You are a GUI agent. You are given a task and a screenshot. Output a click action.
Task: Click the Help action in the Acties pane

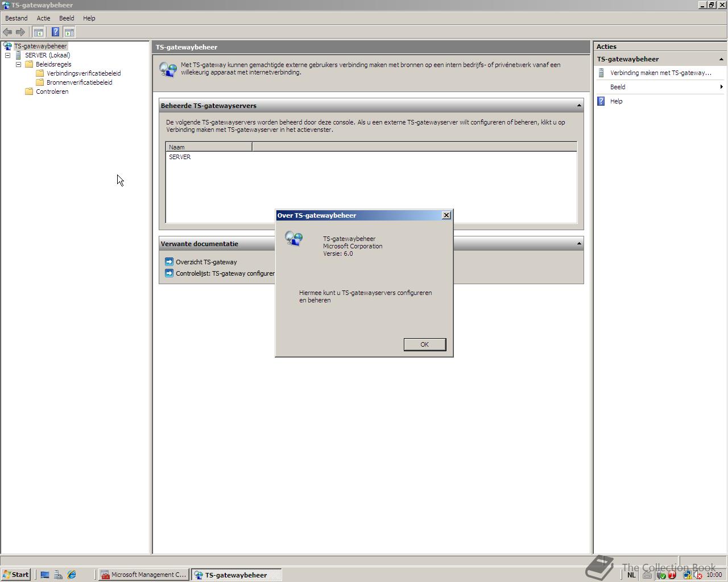click(617, 101)
